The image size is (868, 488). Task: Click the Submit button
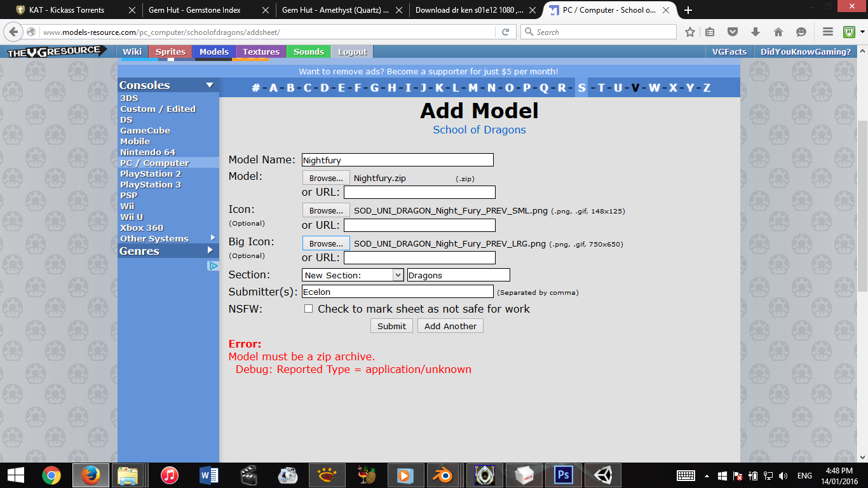(x=391, y=326)
